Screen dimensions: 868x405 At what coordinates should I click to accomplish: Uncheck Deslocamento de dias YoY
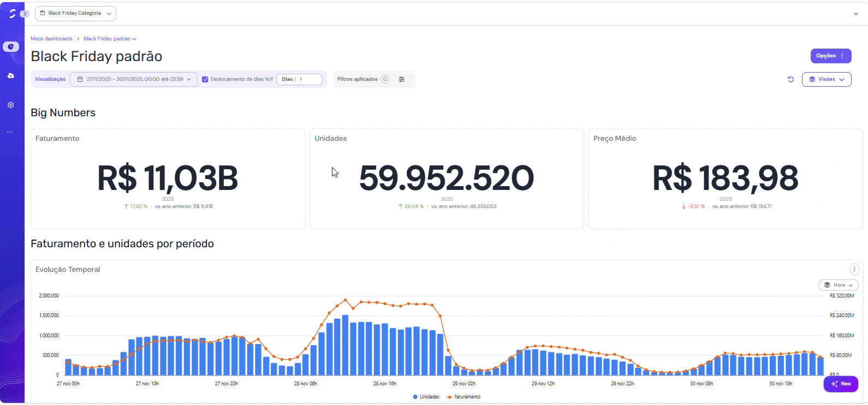point(205,79)
